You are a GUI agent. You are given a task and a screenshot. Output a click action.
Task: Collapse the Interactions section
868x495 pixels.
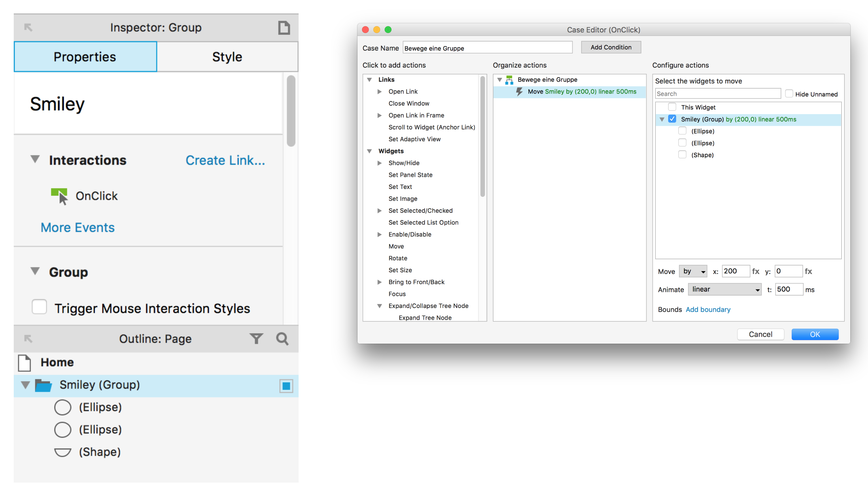coord(35,159)
